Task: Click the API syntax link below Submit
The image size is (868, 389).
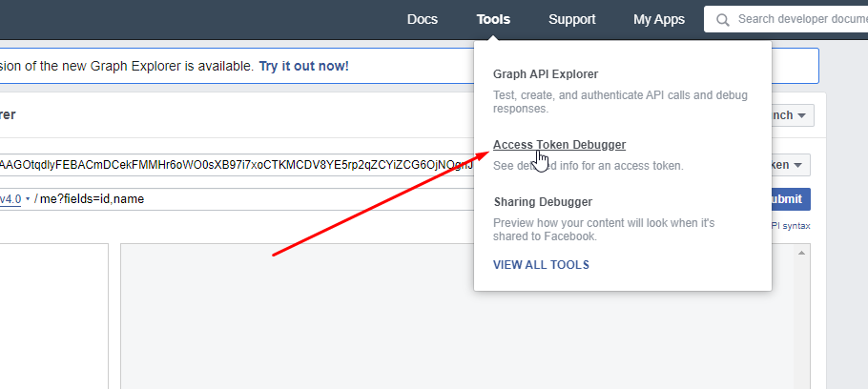Action: 789,226
